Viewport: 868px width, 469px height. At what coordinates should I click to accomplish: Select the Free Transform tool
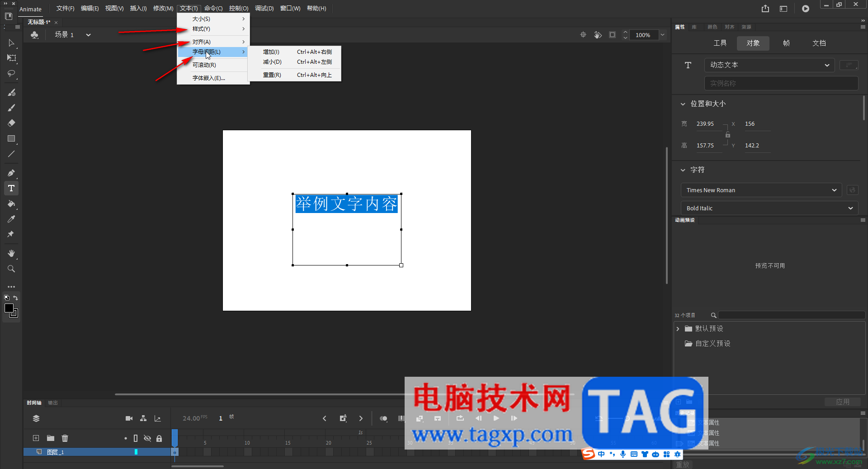tap(11, 58)
